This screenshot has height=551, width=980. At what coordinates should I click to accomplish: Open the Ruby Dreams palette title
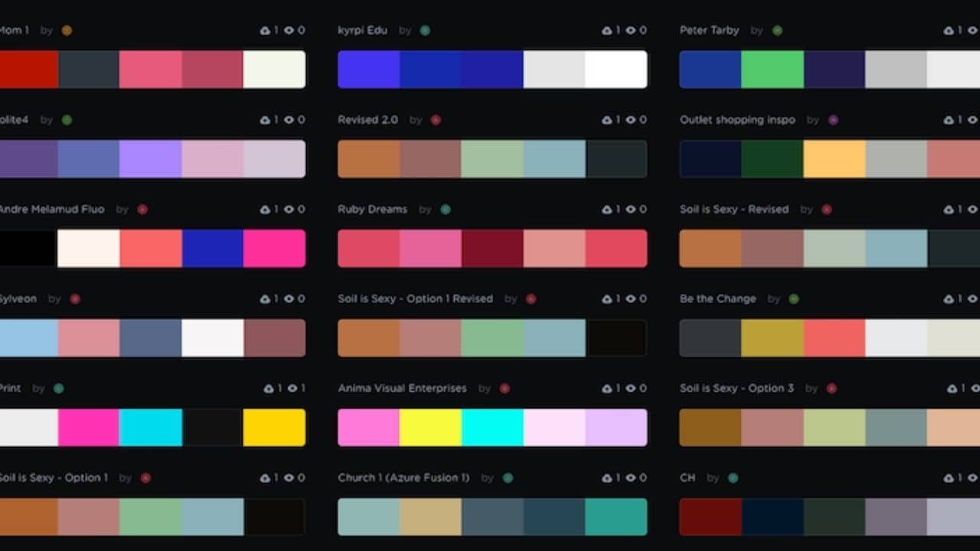(372, 210)
